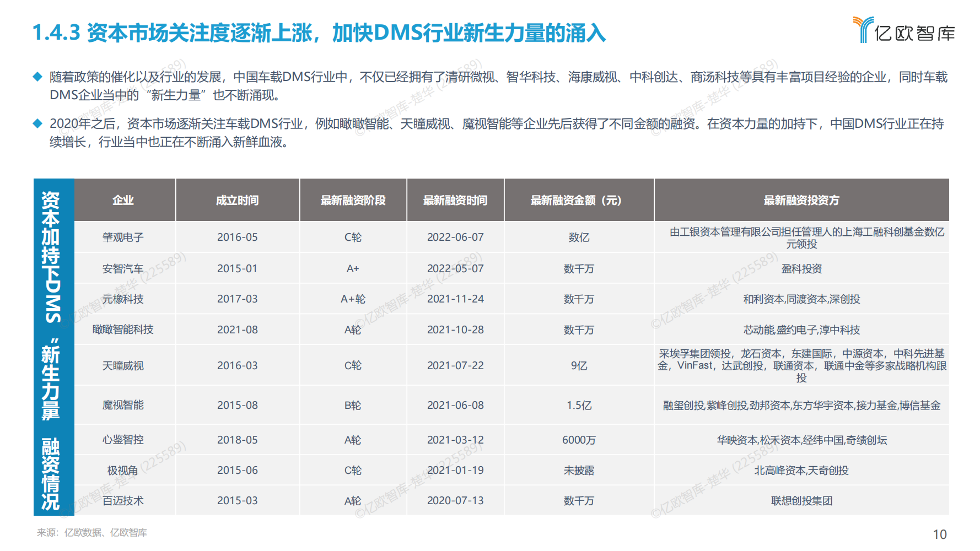Click the 最新融资金额（元） column header
This screenshot has height=551, width=980.
pos(579,200)
